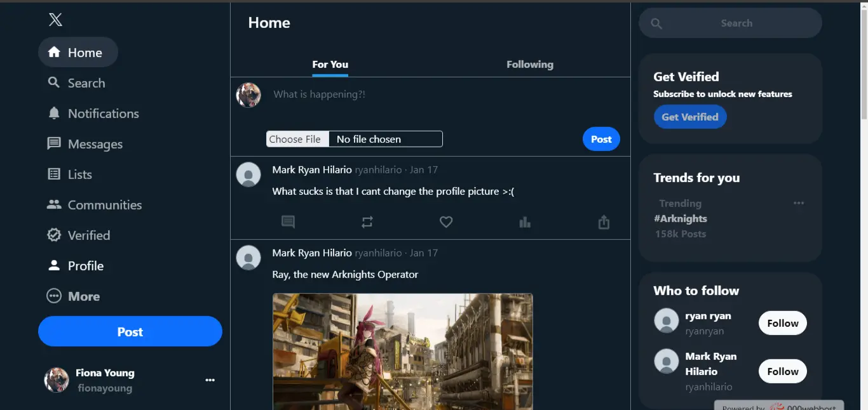Click the Verified badge icon
The width and height of the screenshot is (868, 410).
click(54, 235)
